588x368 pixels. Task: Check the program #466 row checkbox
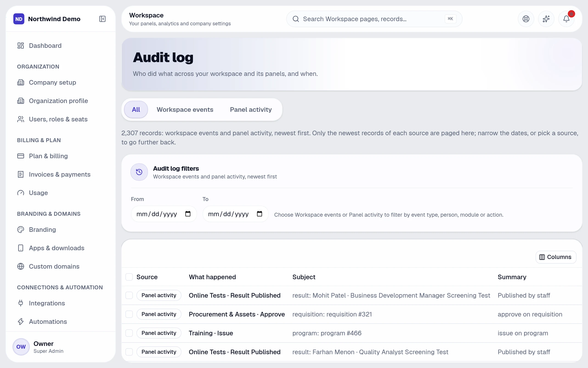129,333
